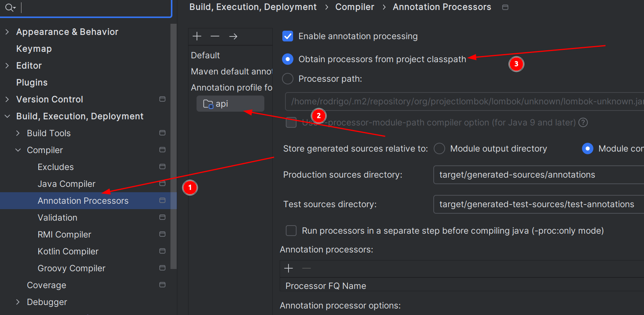Remove annotation processor with minus icon
644x315 pixels.
pyautogui.click(x=306, y=268)
